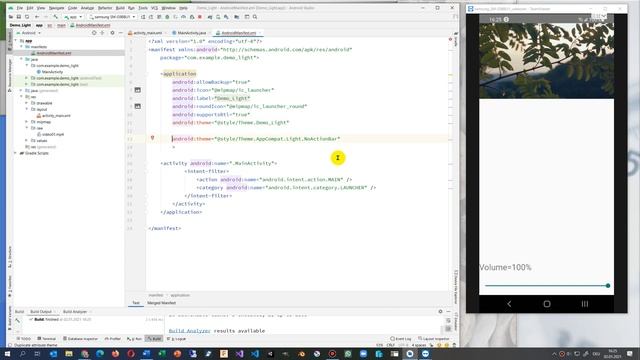This screenshot has width=640, height=360.
Task: Open the Event Log button
Action: point(400,338)
